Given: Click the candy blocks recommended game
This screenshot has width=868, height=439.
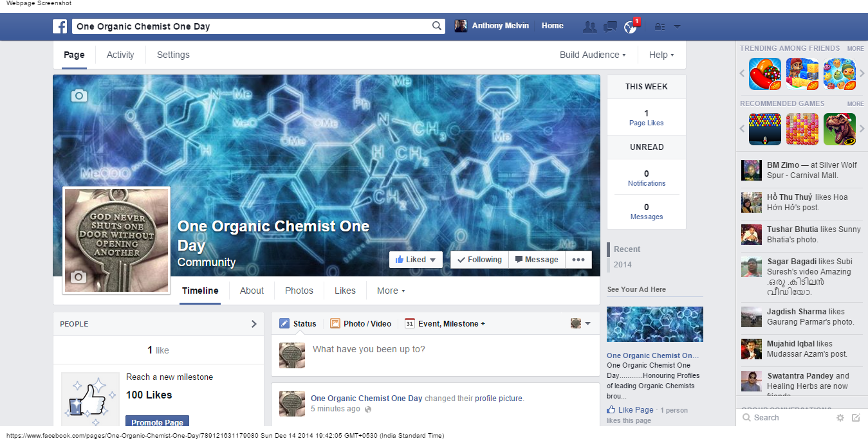Looking at the screenshot, I should coord(802,129).
